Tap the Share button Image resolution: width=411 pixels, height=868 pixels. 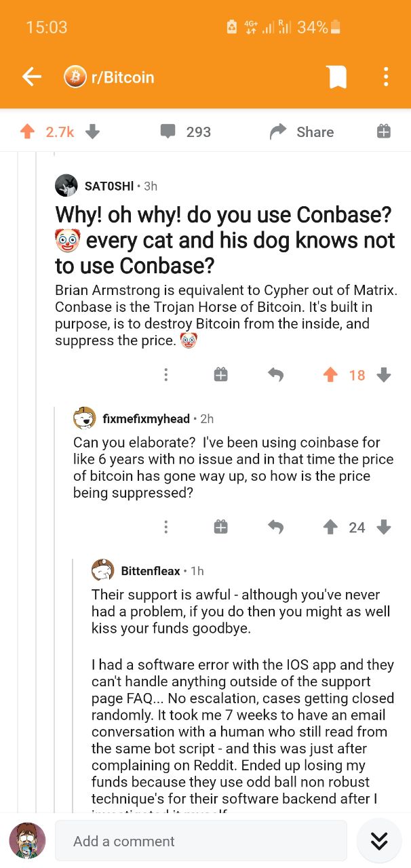[x=302, y=132]
